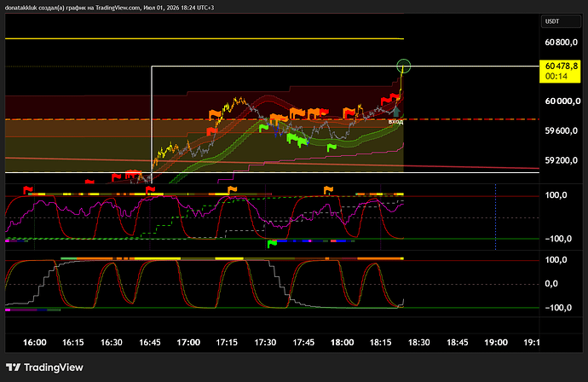Click the 60 000,0 price scale label
Image resolution: width=588 pixels, height=382 pixels.
(x=562, y=101)
